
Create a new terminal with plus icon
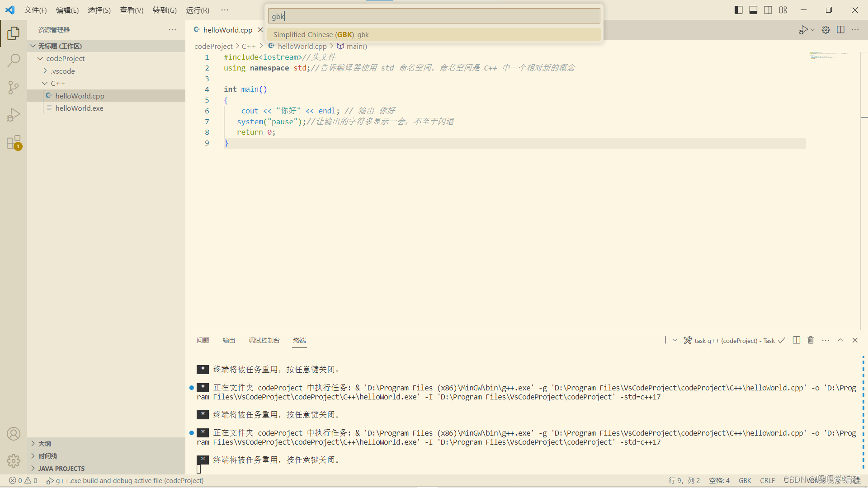coord(665,340)
